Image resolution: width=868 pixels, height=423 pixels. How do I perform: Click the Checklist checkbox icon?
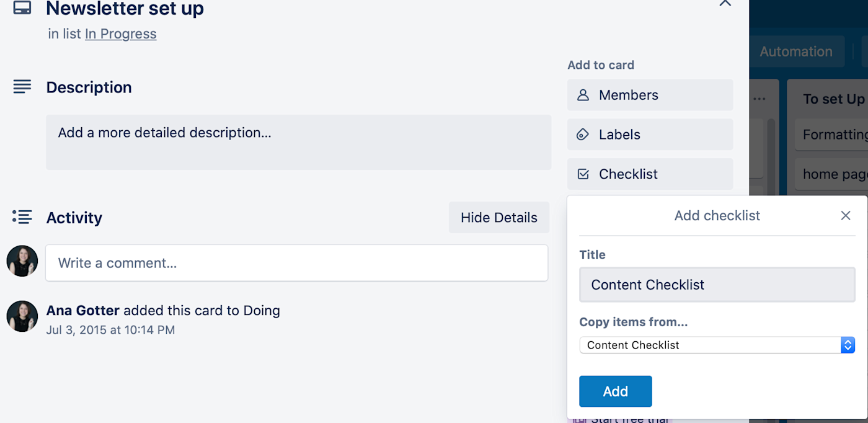point(583,174)
